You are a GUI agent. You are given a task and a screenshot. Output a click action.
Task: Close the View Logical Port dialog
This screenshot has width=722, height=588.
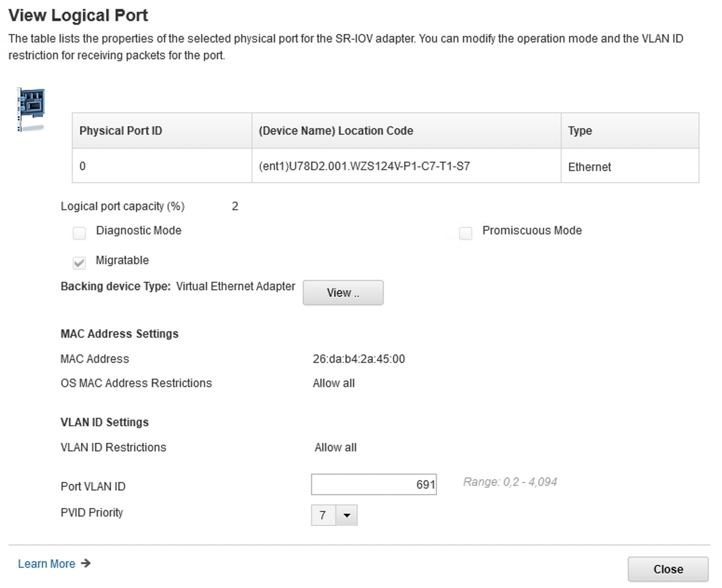[668, 569]
